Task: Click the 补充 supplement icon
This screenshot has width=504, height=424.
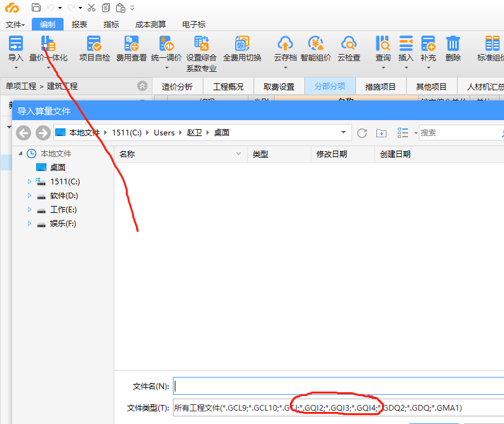Action: pos(428,43)
